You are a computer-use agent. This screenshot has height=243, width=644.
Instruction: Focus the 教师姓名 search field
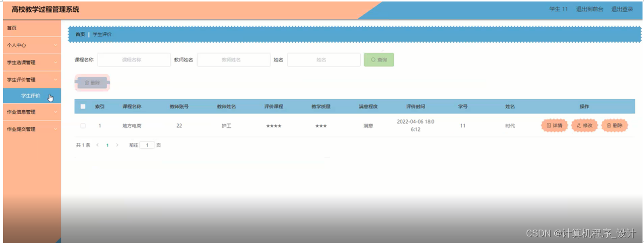point(234,60)
